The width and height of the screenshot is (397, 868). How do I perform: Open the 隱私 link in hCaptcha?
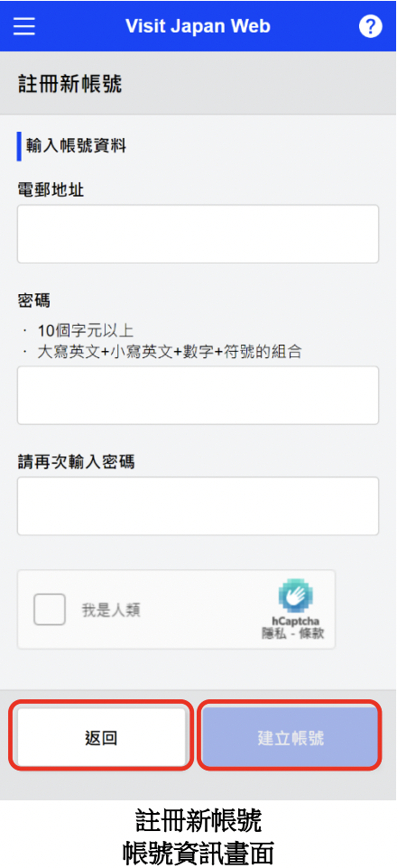point(273,633)
